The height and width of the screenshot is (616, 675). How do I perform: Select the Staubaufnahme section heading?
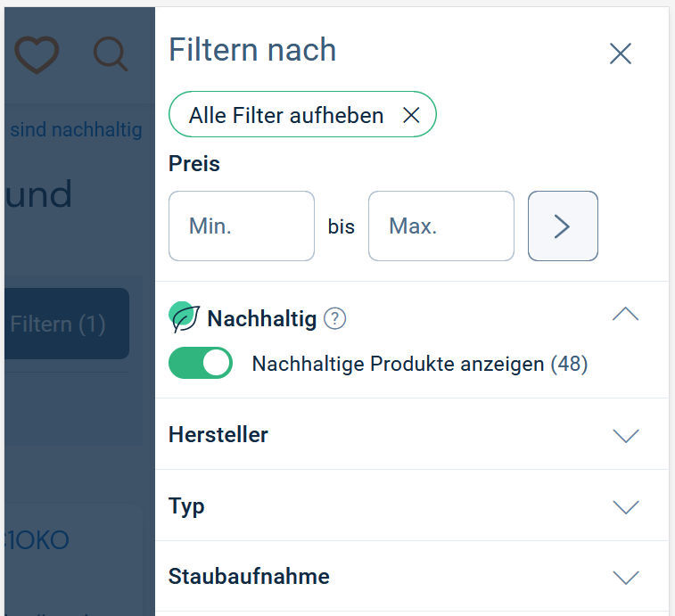(249, 577)
